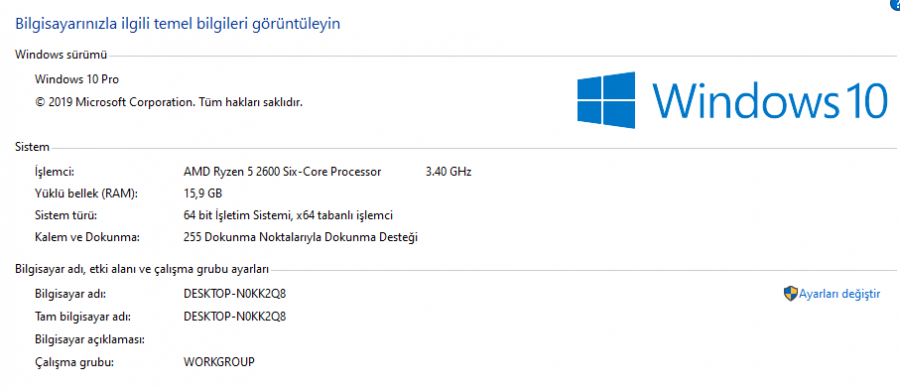Click 'Bilgisayar adı, etki alanı ve çalışma grubu ayarları' header
Viewport: 900px width, 390px height.
142,269
